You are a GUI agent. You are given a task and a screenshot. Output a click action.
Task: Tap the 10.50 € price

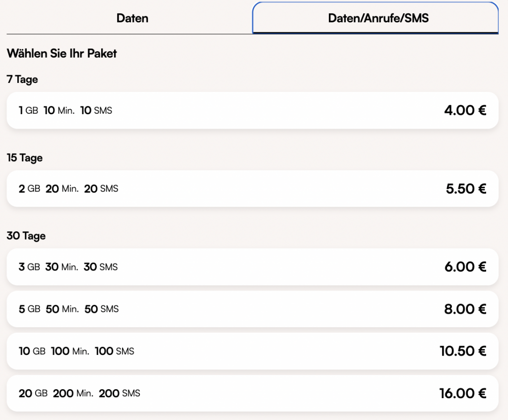(462, 351)
